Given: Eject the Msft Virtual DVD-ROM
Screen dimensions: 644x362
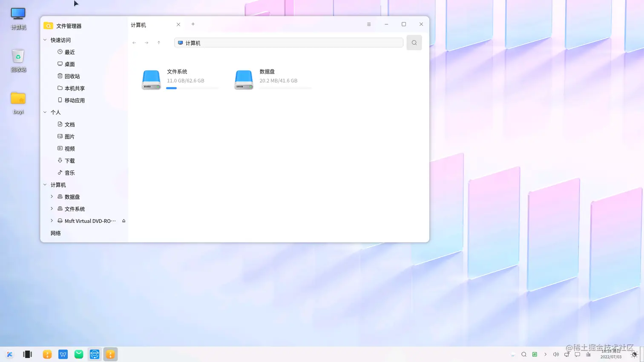Looking at the screenshot, I should click(124, 221).
